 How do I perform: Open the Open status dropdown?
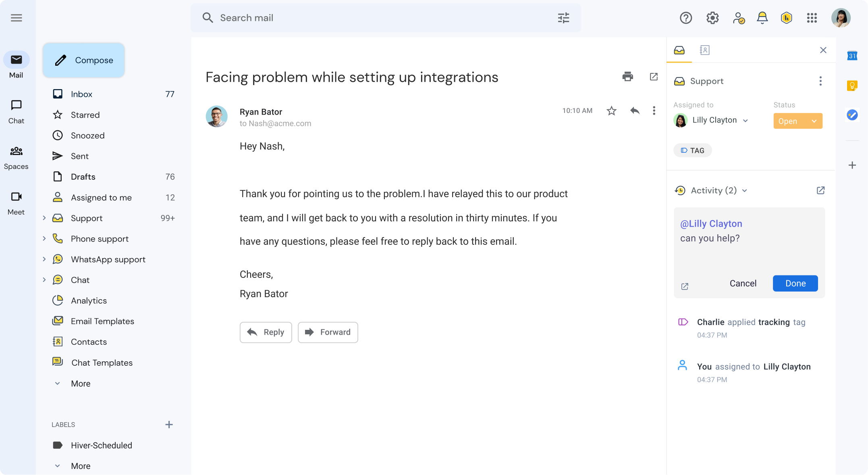[x=798, y=121]
